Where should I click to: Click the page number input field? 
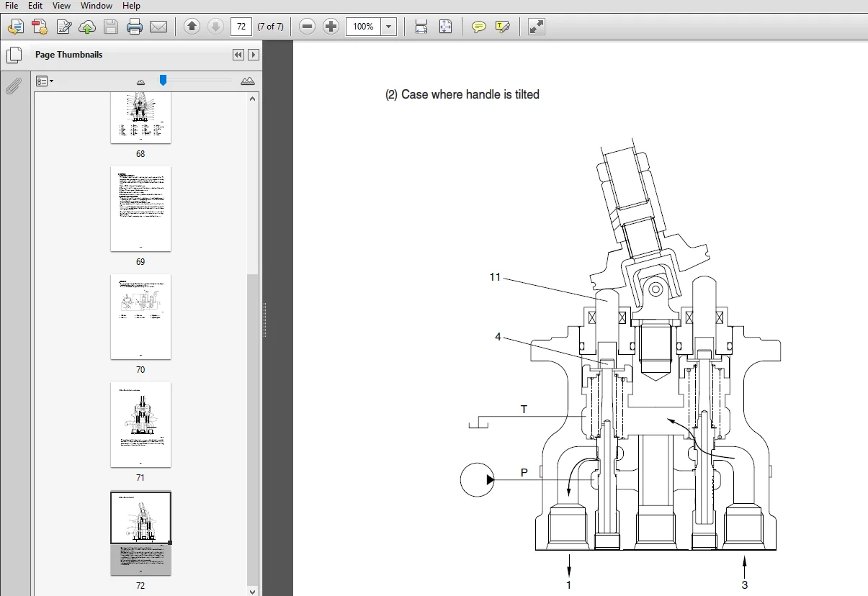coord(241,27)
